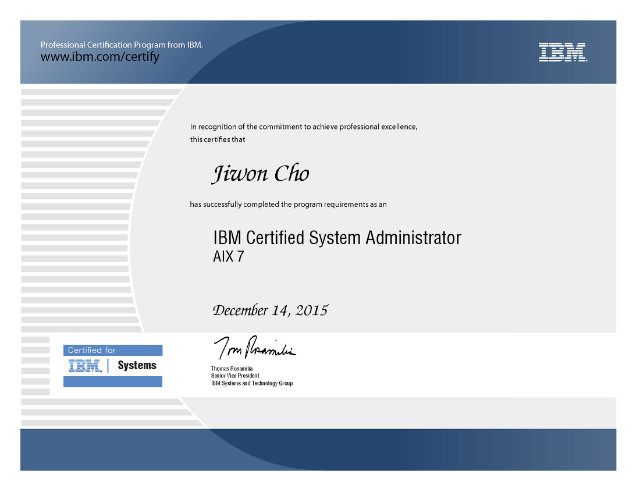Click the handwritten signature
This screenshot has width=640, height=494.
255,348
